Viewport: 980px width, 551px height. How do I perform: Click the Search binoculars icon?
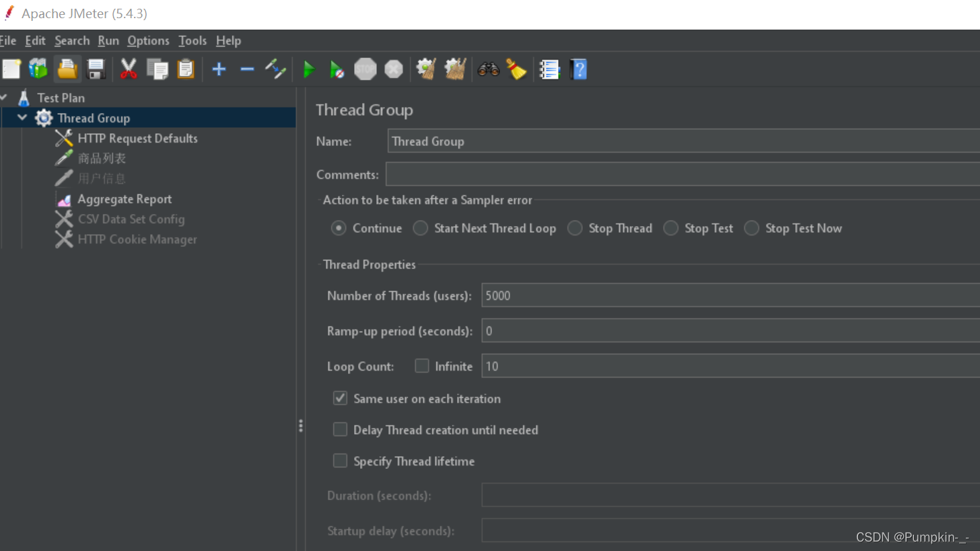point(488,69)
